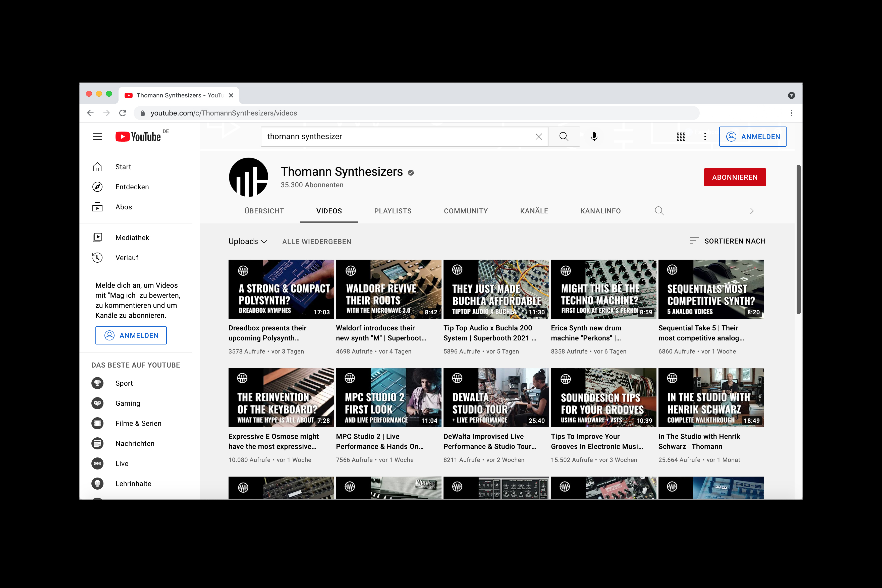The image size is (882, 588).
Task: Open the hamburger guide menu
Action: 97,137
